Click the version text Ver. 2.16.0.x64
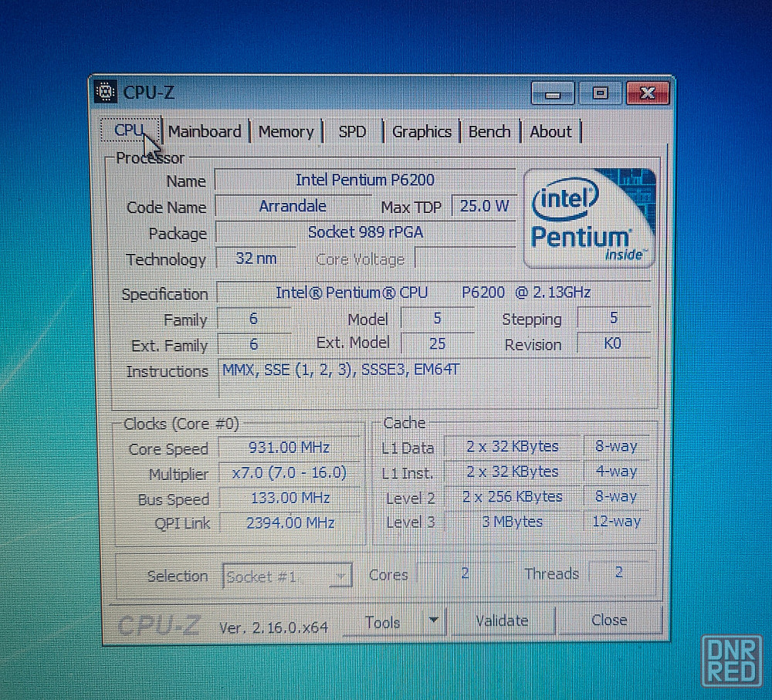The height and width of the screenshot is (700, 772). pyautogui.click(x=274, y=627)
